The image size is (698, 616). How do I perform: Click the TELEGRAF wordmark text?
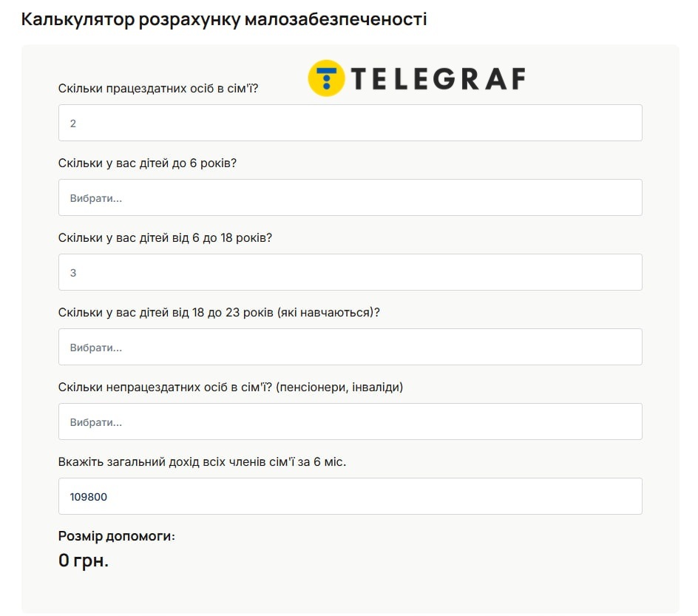pos(437,78)
